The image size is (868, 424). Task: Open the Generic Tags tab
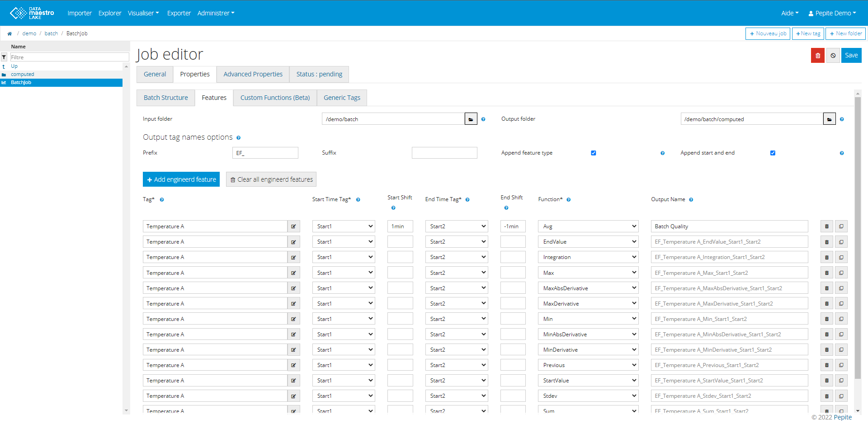click(x=342, y=98)
